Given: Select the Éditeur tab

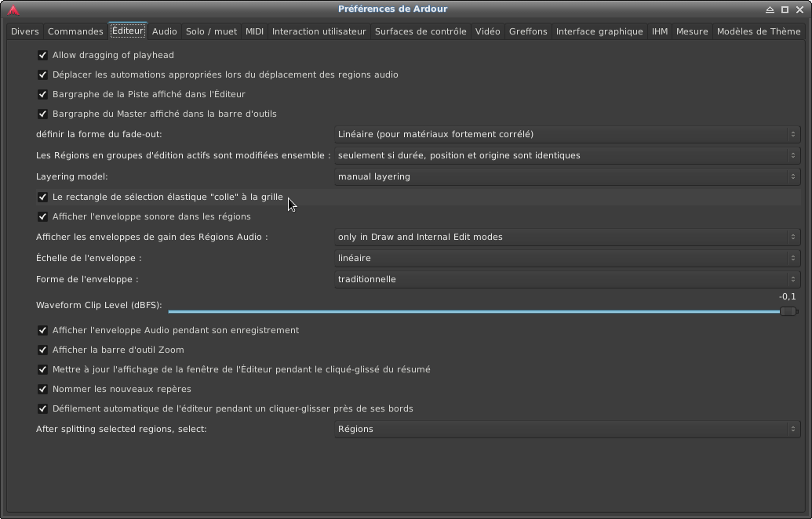Looking at the screenshot, I should [x=128, y=31].
